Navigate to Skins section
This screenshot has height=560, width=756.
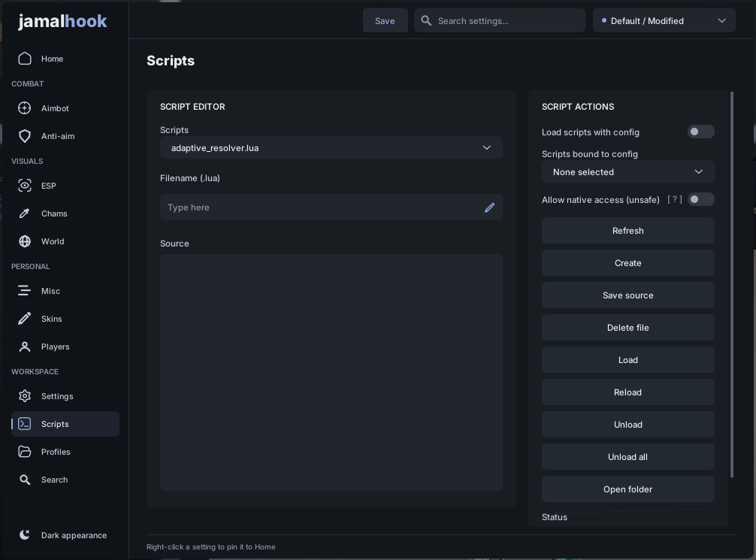65,319
